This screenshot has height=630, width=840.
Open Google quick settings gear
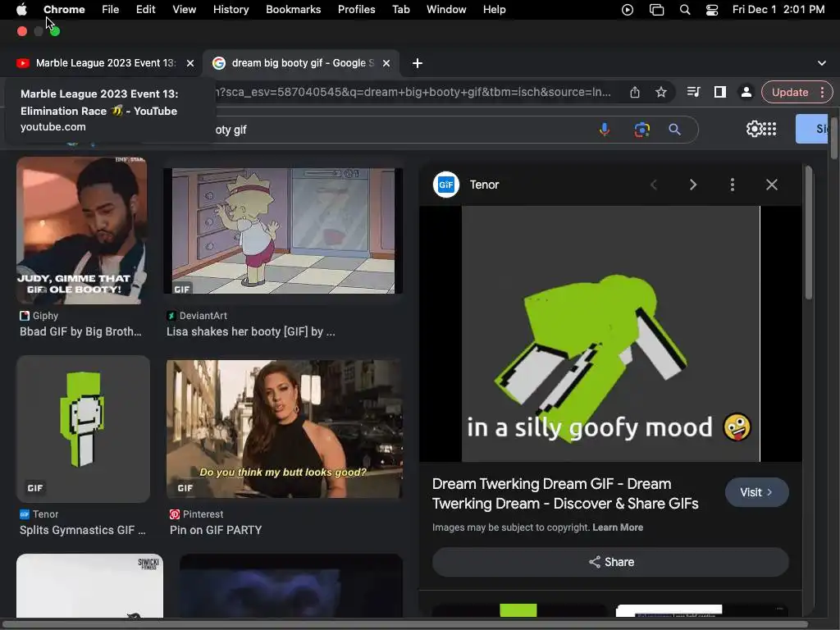pyautogui.click(x=754, y=129)
